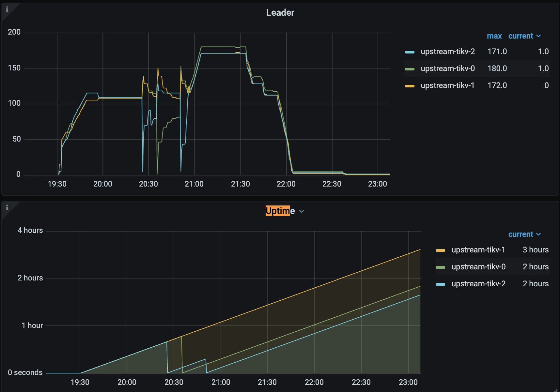The height and width of the screenshot is (392, 560).
Task: Click the '3 hours' value for upstream-tikv-1
Action: coord(536,250)
